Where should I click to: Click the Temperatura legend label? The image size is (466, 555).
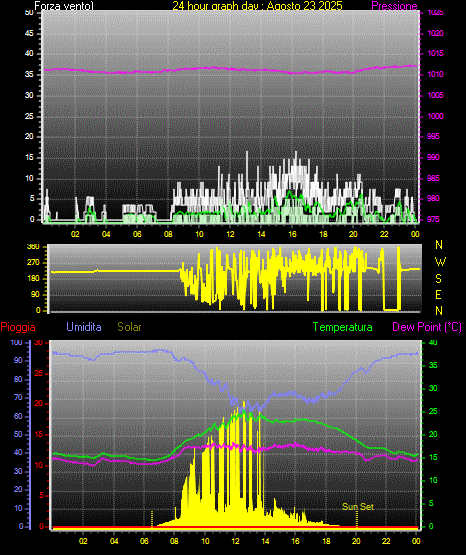point(342,327)
